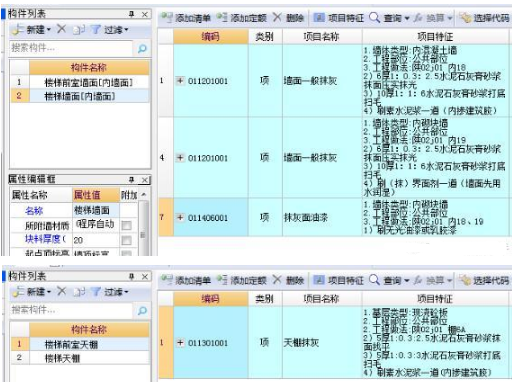Expand row 7 code 011406001 抹灰面油漆
Viewport: 512px width, 382px height.
180,218
